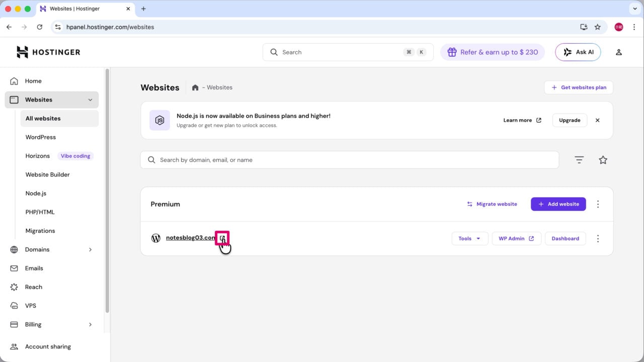The image size is (644, 362).
Task: Click the Search by domain, email, or name field
Action: click(350, 160)
